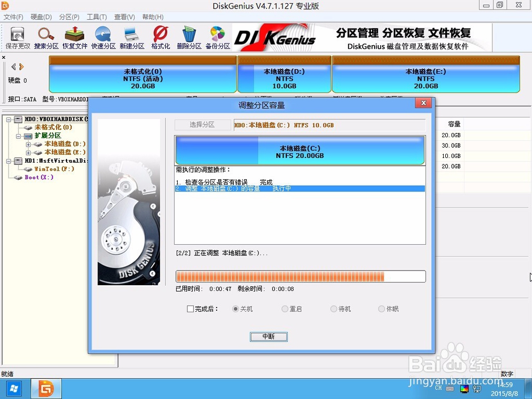
Task: Select the 休眠 (hibernate) radio button
Action: (x=381, y=309)
